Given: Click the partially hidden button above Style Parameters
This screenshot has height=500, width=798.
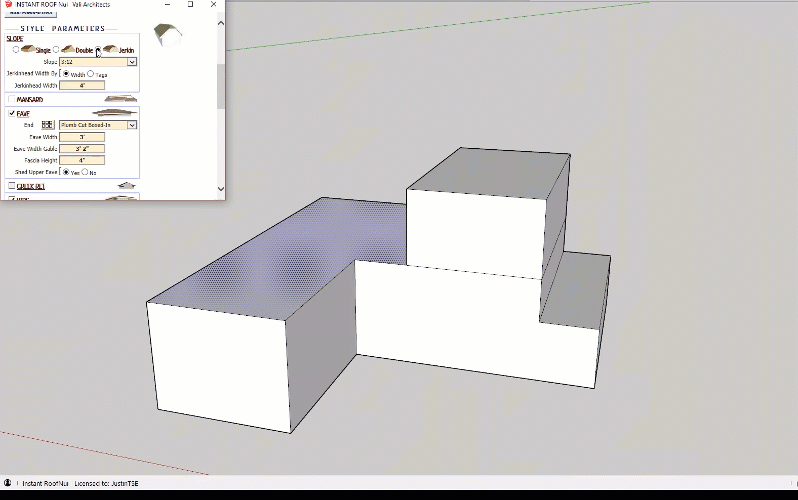Looking at the screenshot, I should pyautogui.click(x=31, y=13).
